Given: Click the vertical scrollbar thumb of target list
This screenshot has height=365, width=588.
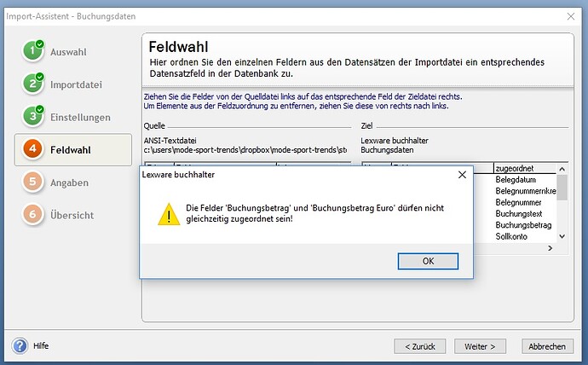Looking at the screenshot, I should tap(562, 187).
